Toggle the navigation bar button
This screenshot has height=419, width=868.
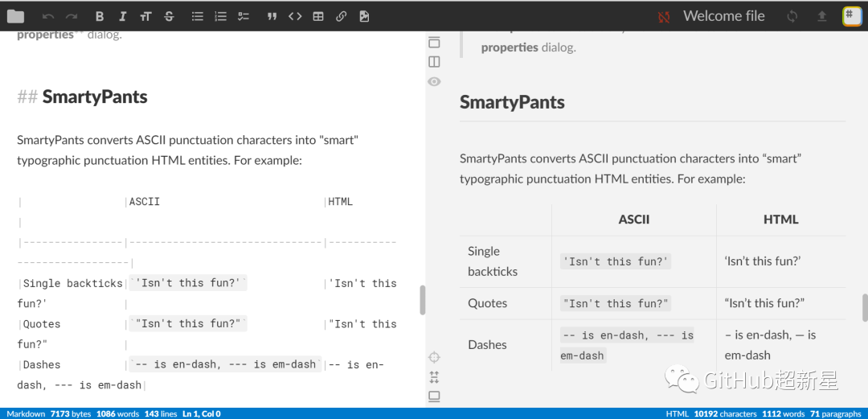(435, 42)
